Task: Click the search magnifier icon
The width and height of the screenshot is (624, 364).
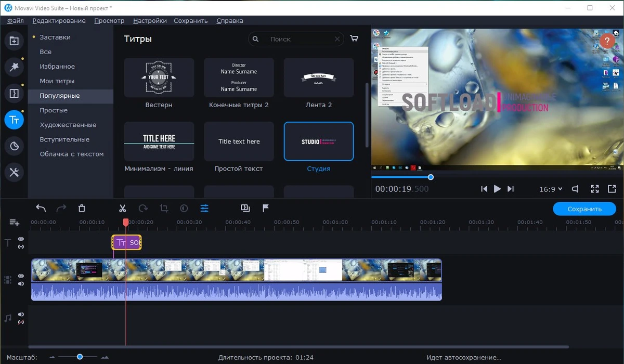Action: point(256,39)
